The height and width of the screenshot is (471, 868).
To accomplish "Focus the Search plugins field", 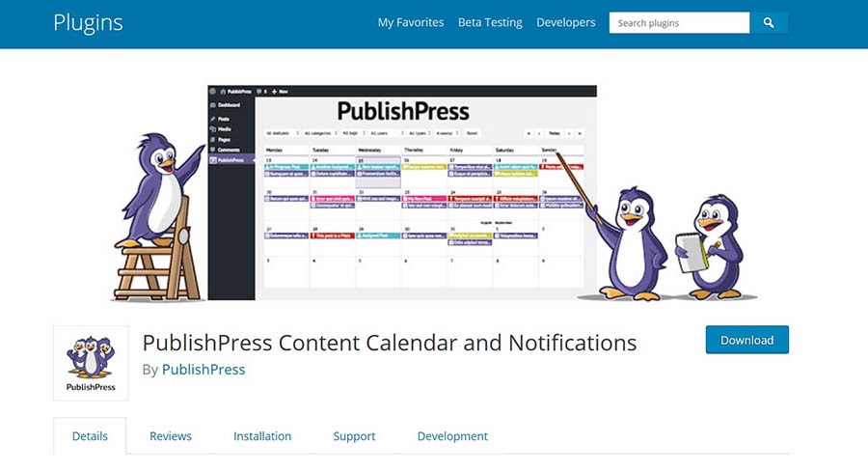I will tap(679, 23).
